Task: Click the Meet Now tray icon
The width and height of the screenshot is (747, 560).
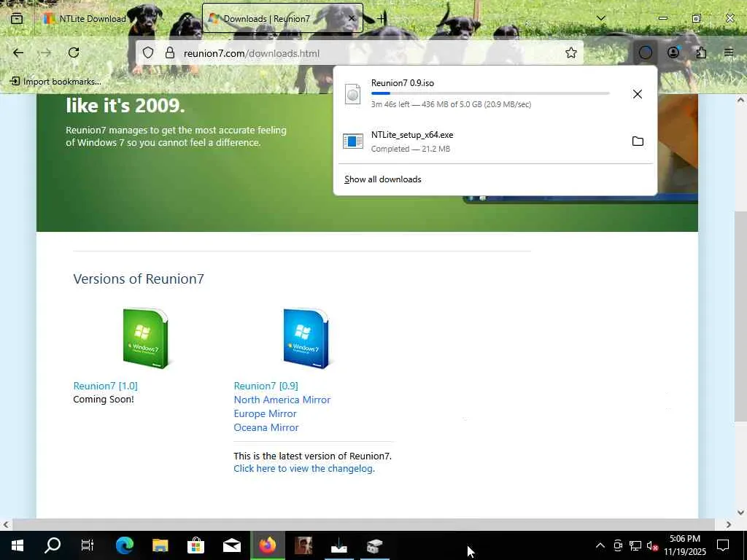Action: click(618, 545)
